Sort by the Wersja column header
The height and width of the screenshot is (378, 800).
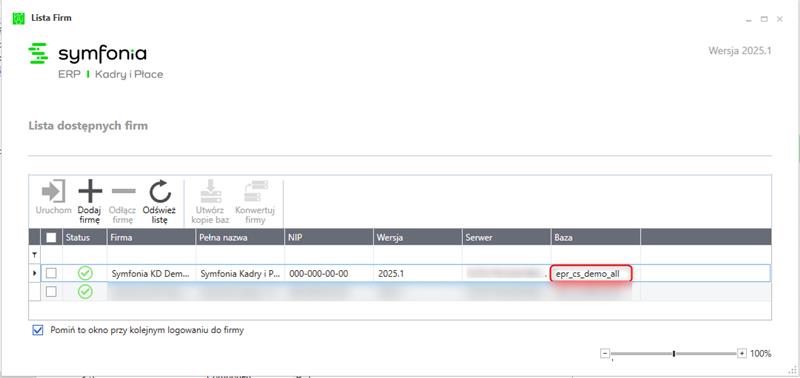417,237
